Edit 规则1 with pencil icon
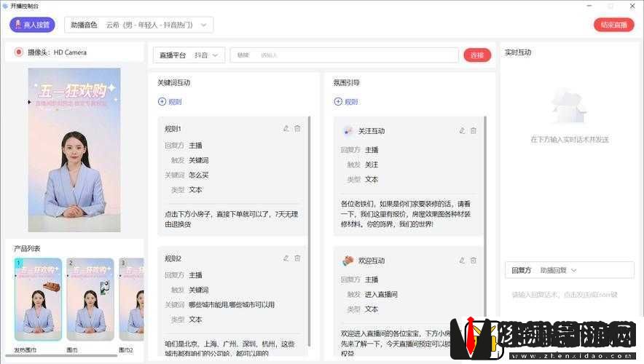The image size is (644, 364). click(x=286, y=128)
